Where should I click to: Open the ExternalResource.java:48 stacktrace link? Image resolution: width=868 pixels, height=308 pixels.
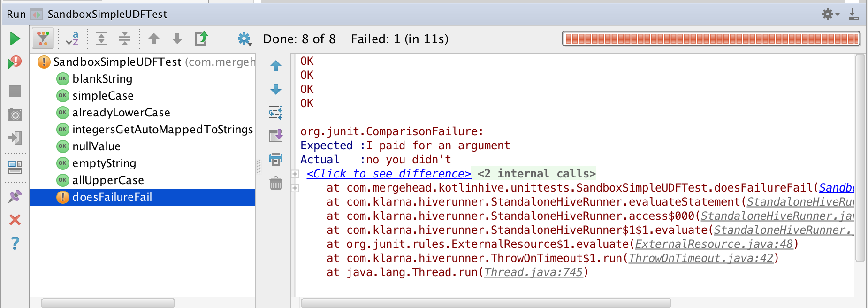click(x=713, y=244)
